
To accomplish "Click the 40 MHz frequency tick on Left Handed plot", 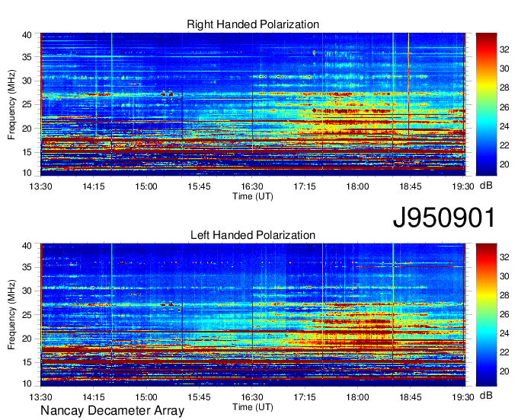I will (x=27, y=246).
